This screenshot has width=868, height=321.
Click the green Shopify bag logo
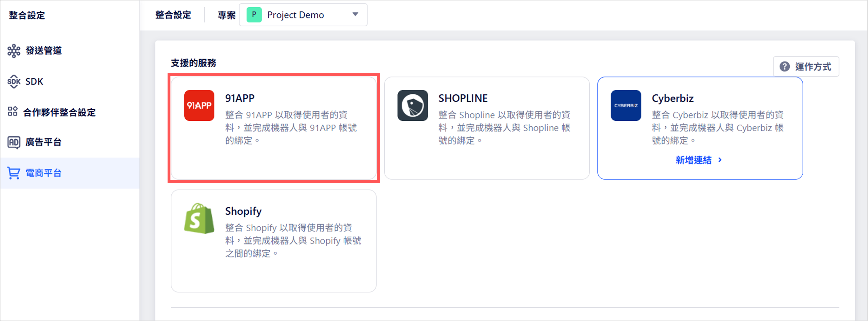pyautogui.click(x=199, y=218)
